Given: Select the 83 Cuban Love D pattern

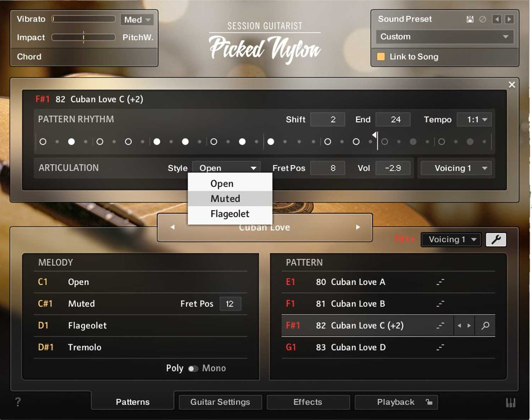Looking at the screenshot, I should [x=358, y=347].
